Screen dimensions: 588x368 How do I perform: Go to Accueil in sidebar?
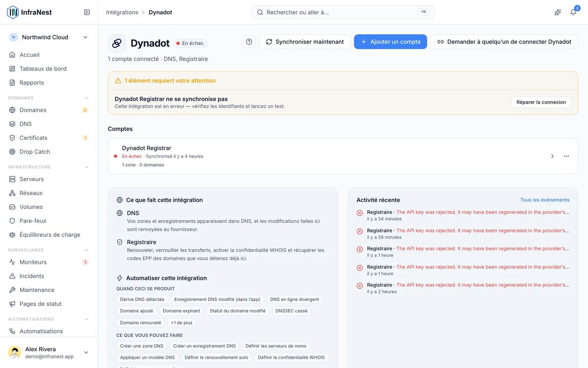pyautogui.click(x=49, y=55)
